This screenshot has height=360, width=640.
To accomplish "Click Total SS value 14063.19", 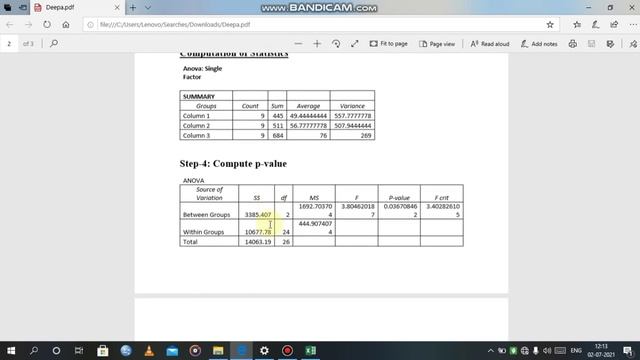I will (258, 242).
